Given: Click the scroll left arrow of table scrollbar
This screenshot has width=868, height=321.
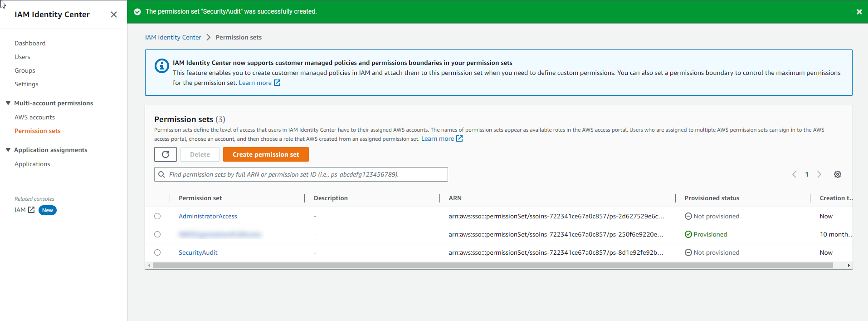Looking at the screenshot, I should click(149, 265).
